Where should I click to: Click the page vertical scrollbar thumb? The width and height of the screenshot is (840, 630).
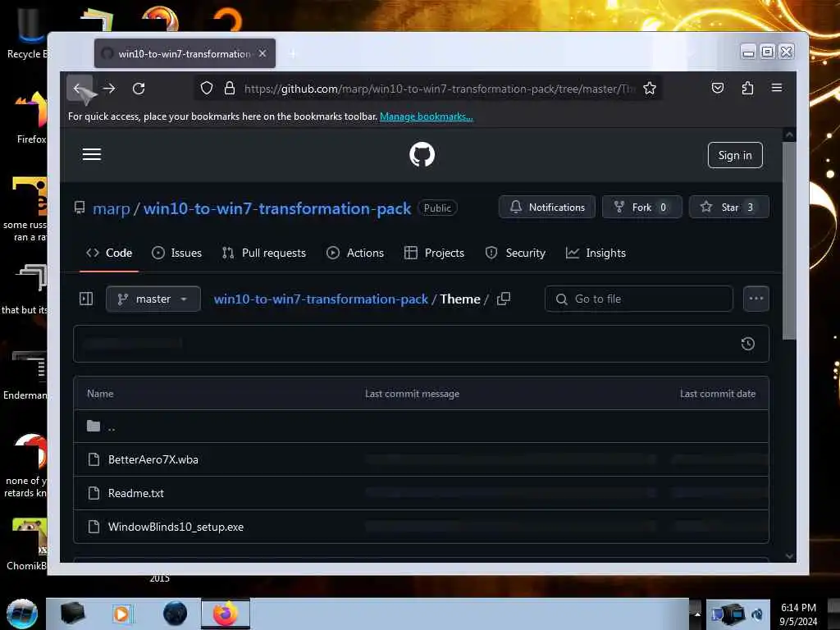[x=788, y=241]
